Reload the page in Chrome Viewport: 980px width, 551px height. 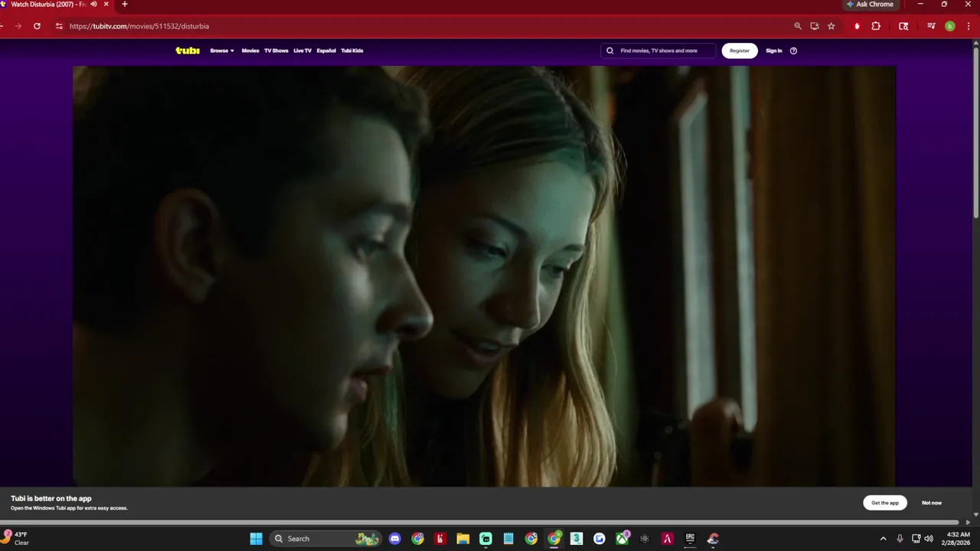37,26
